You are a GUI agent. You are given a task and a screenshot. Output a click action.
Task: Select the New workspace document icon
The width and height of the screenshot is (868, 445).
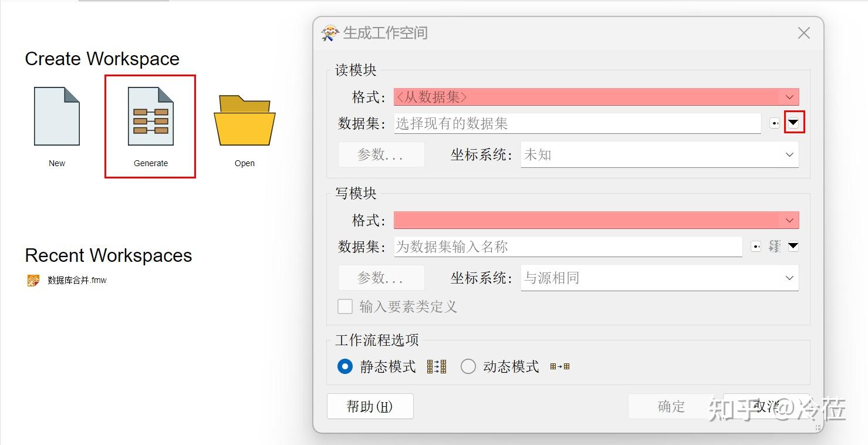pyautogui.click(x=56, y=116)
